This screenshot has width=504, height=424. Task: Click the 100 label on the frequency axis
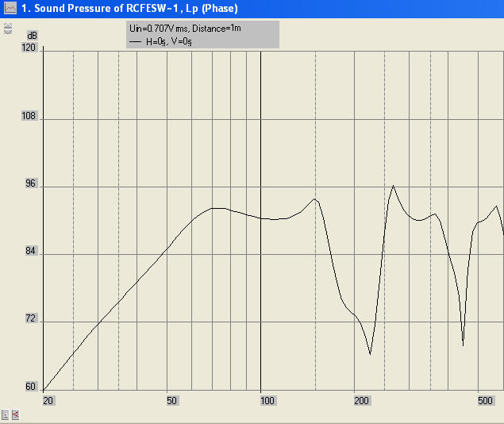tap(267, 400)
